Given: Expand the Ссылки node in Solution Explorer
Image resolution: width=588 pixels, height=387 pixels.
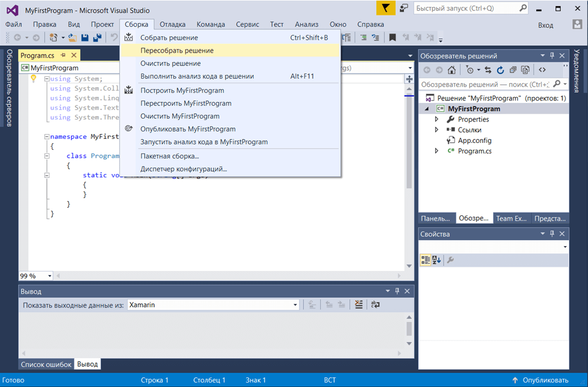Looking at the screenshot, I should (436, 130).
